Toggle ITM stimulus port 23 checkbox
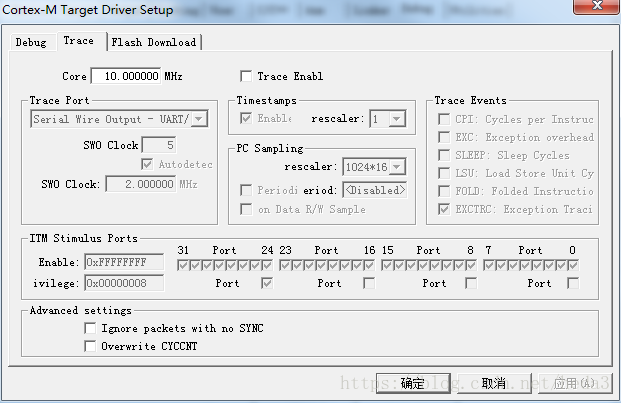The image size is (621, 403). pos(285,265)
